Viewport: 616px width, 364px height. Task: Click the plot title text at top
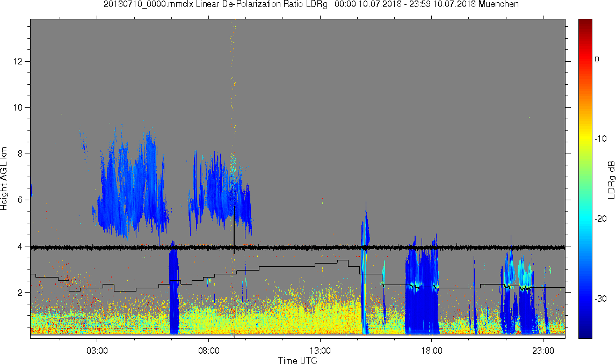[311, 4]
